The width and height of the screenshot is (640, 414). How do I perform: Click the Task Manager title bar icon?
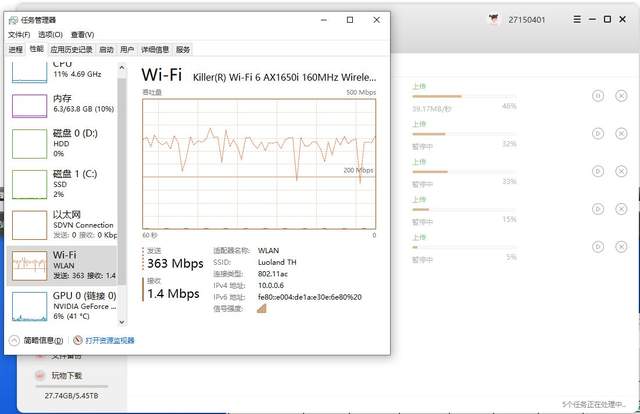[x=13, y=20]
